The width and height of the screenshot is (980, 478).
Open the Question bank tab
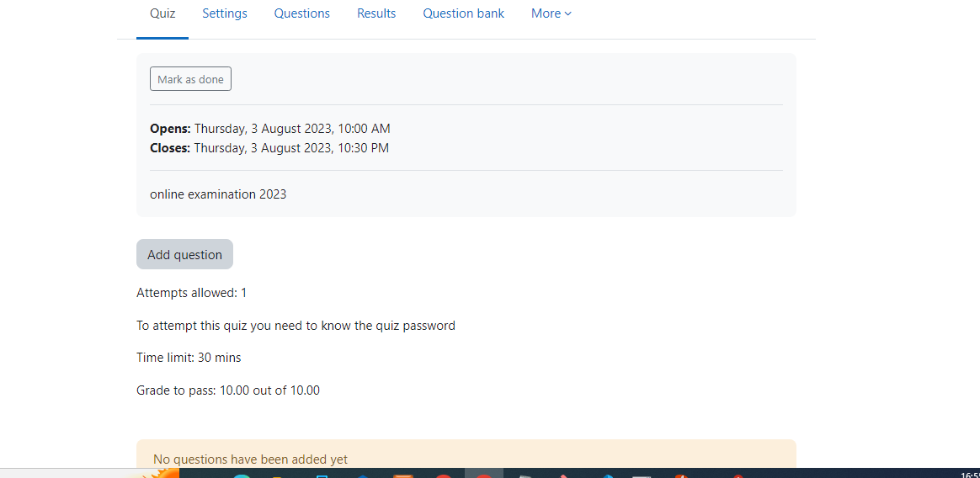click(x=463, y=13)
